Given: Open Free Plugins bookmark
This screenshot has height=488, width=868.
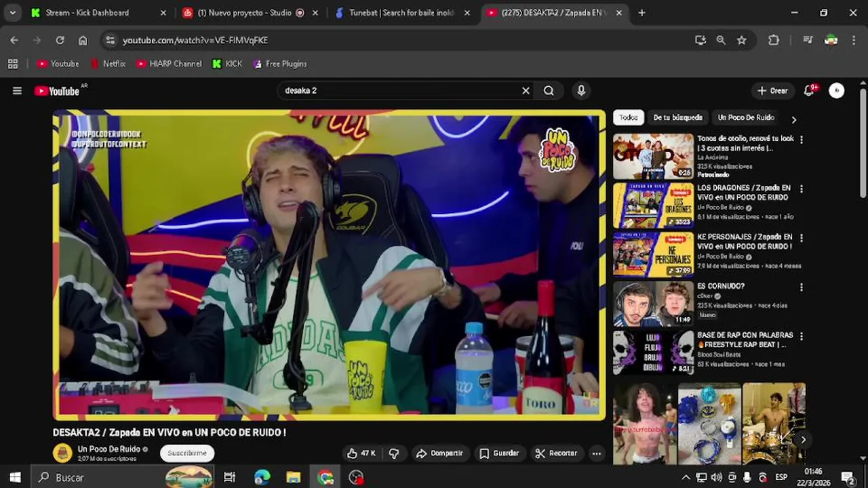Looking at the screenshot, I should click(x=279, y=64).
